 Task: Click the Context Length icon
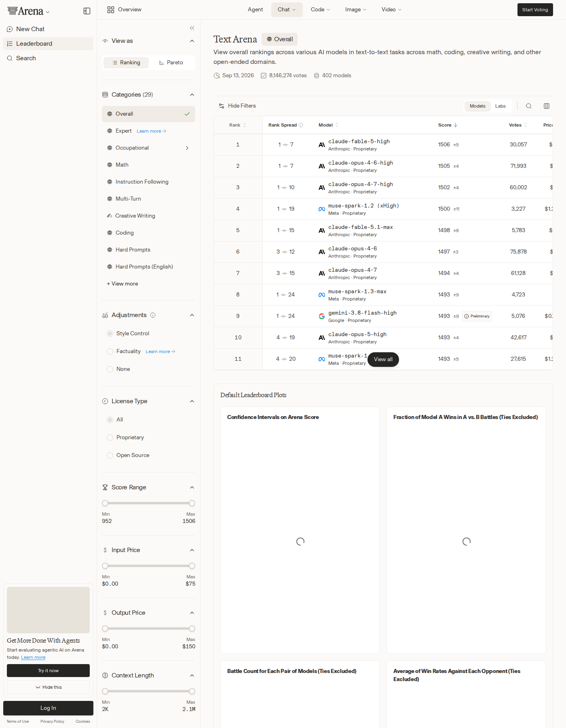[105, 675]
